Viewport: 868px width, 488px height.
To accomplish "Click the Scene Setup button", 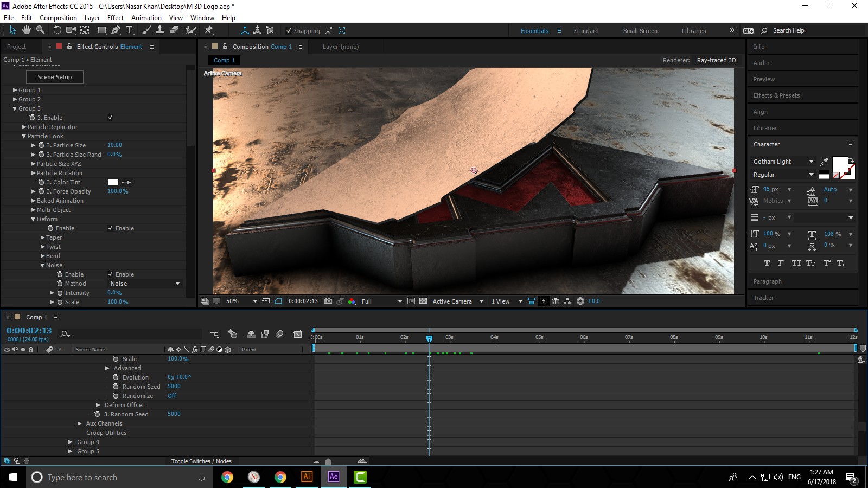I will (55, 77).
